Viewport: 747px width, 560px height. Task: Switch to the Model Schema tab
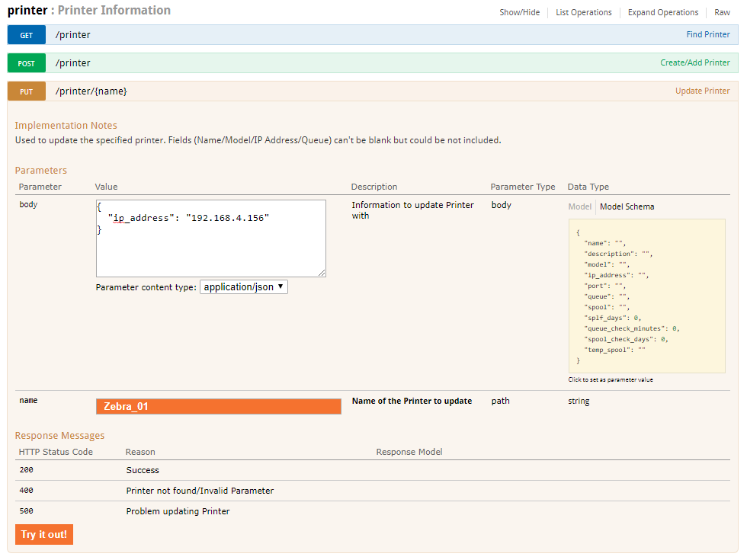(627, 206)
